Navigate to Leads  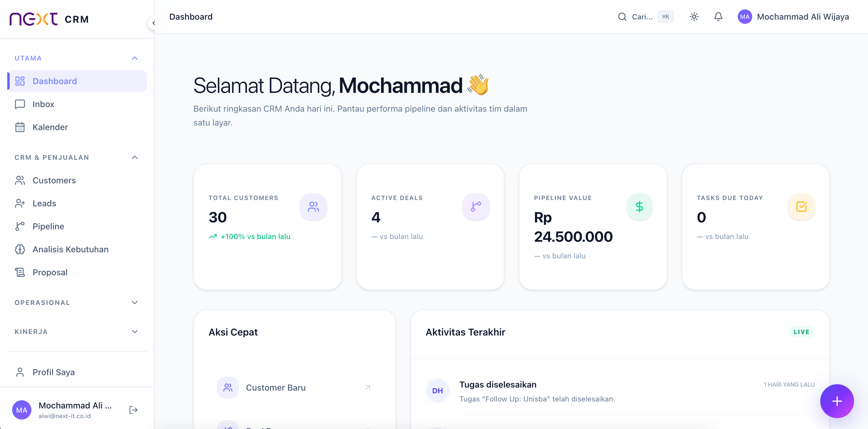click(77, 203)
